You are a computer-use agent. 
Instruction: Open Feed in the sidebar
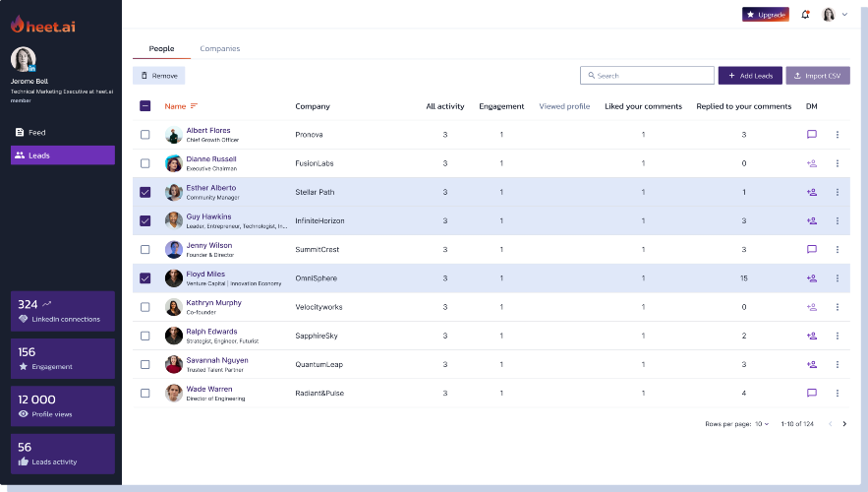[x=37, y=132]
